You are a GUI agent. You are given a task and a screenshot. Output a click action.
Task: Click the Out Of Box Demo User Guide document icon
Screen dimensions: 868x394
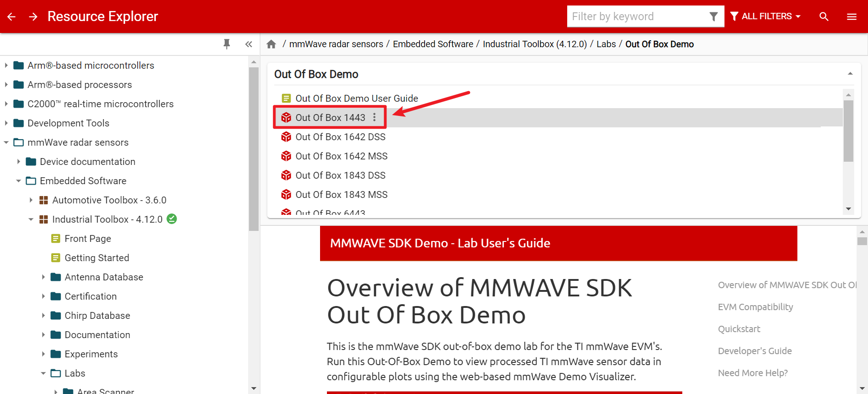[x=286, y=98]
